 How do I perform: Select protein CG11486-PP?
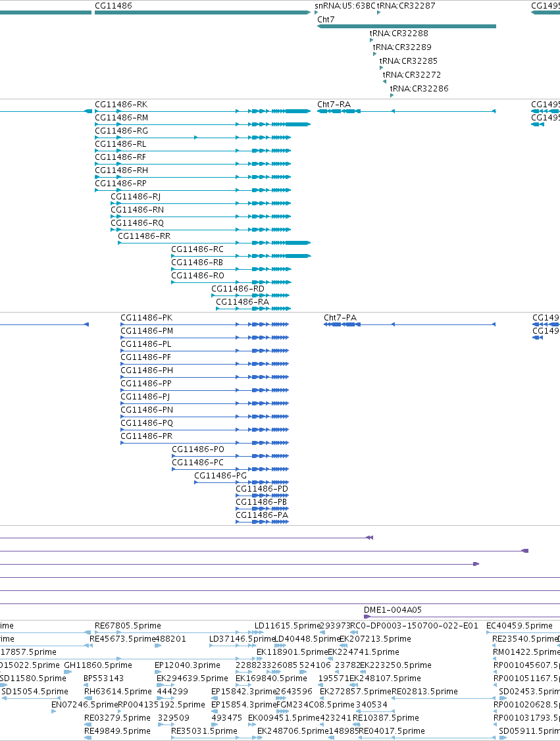point(146,384)
